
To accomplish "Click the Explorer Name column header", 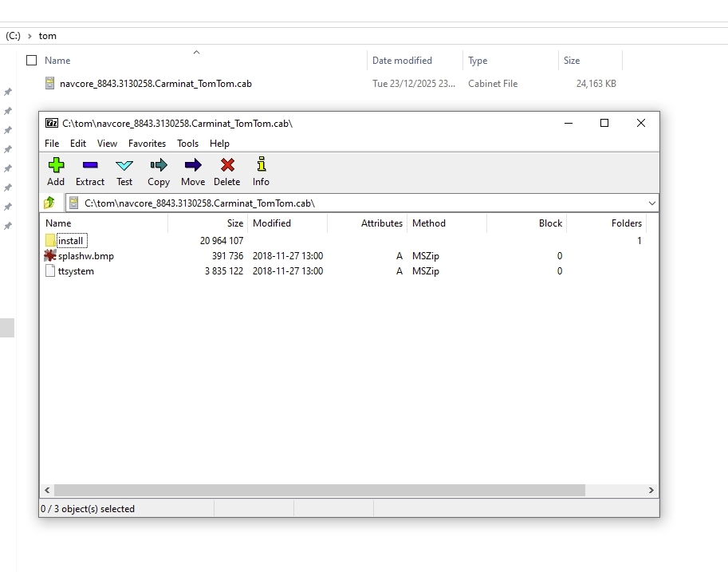I will pyautogui.click(x=57, y=61).
